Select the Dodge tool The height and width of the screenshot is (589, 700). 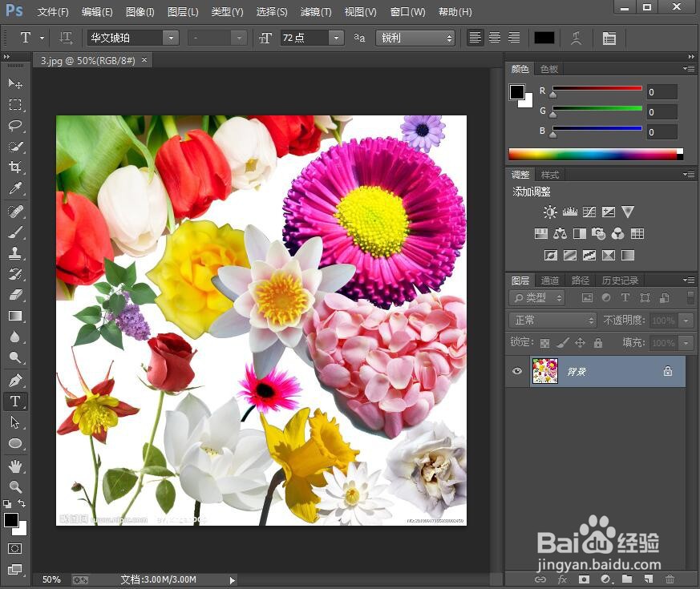[x=15, y=357]
